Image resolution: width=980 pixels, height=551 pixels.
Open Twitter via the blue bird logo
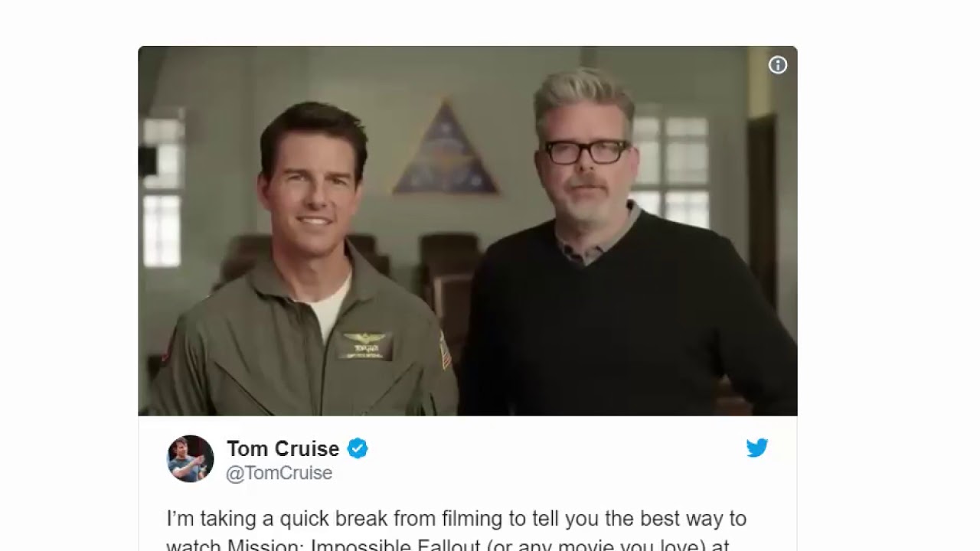pos(757,448)
